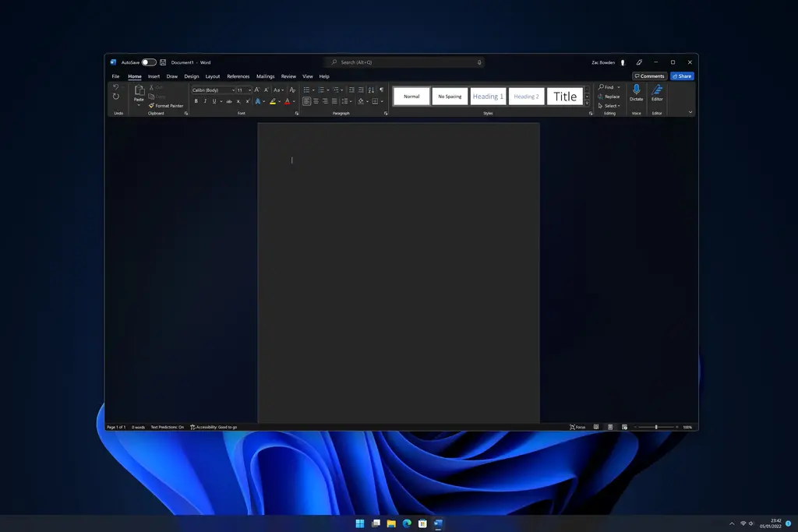Switch to the Draw tab
Screen dimensions: 798x532
[172, 76]
